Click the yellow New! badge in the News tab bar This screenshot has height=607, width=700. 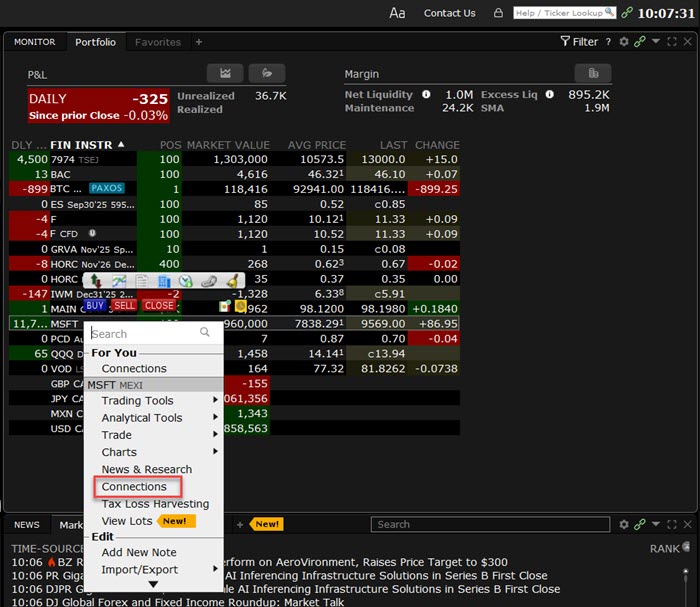tap(267, 524)
